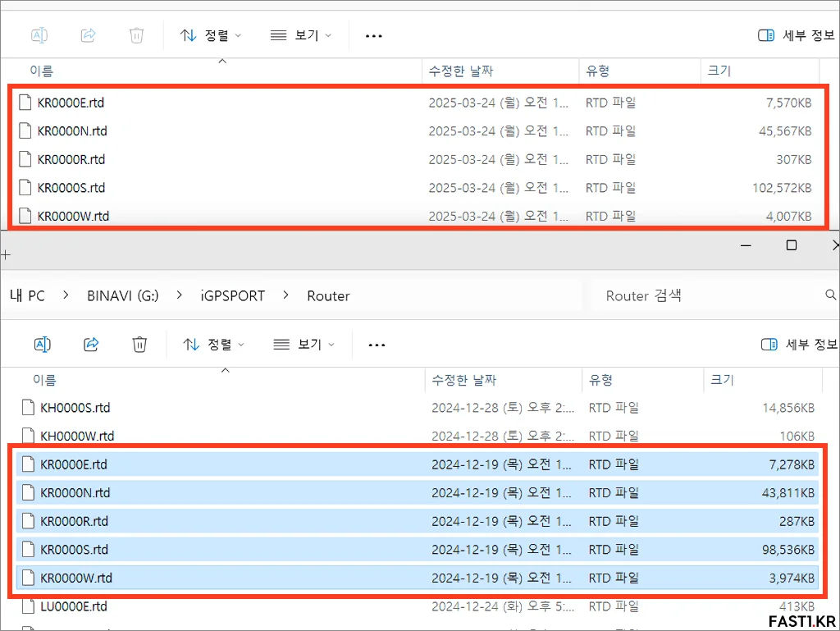
Task: Click file icon of KR0000S.rtd in upper window
Action: click(25, 187)
